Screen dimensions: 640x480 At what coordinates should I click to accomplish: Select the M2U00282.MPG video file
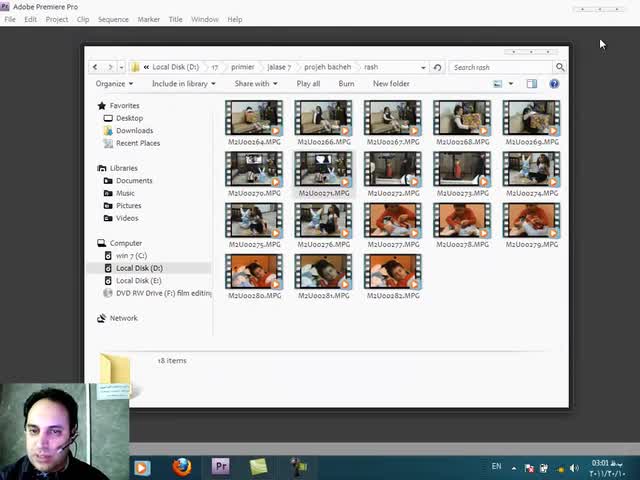click(x=393, y=277)
